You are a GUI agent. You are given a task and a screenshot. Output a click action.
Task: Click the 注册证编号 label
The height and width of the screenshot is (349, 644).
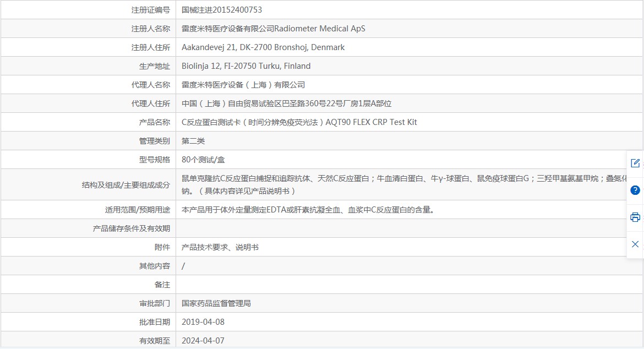click(150, 10)
